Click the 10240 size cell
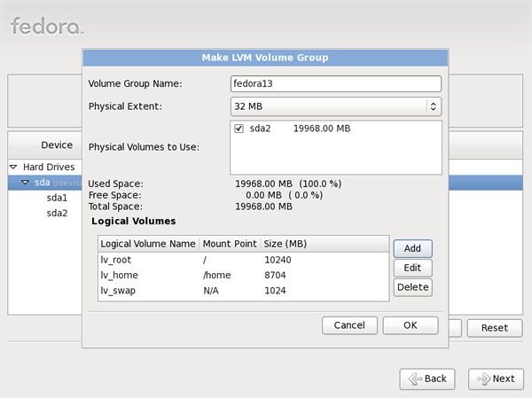This screenshot has width=532, height=398. pos(278,260)
